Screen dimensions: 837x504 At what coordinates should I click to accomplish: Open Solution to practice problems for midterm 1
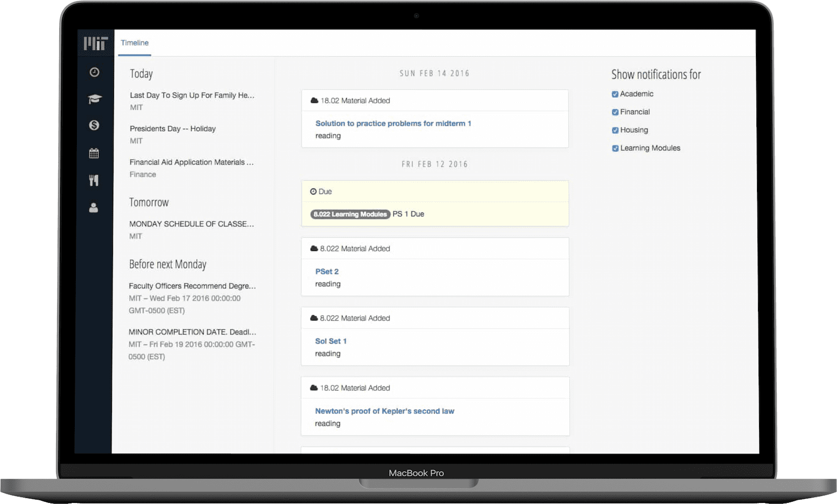coord(393,123)
